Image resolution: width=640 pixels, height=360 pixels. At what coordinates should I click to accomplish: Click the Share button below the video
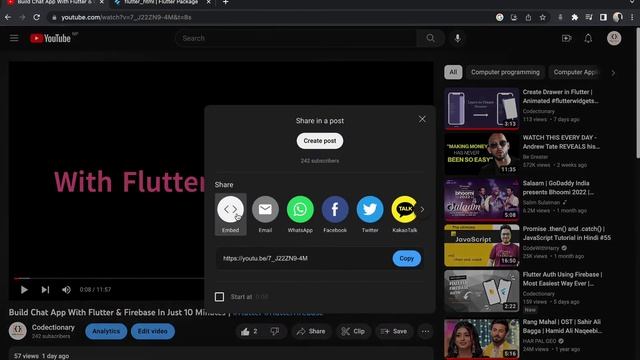[311, 331]
